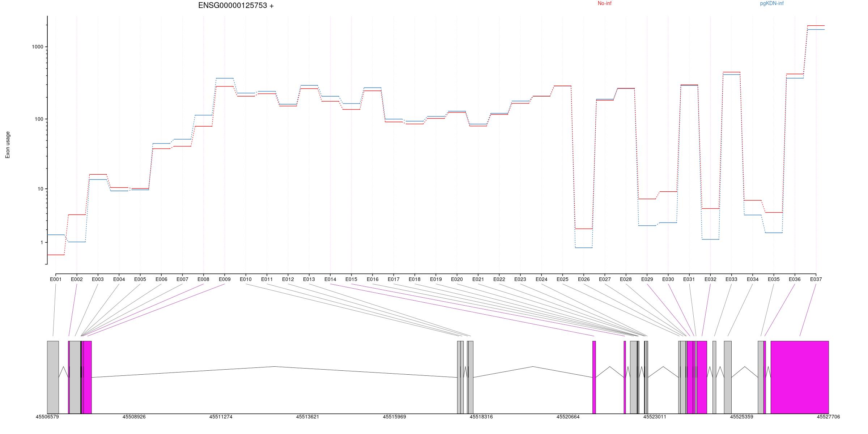Image resolution: width=868 pixels, height=434 pixels.
Task: Click exon label E035
Action: pos(774,279)
